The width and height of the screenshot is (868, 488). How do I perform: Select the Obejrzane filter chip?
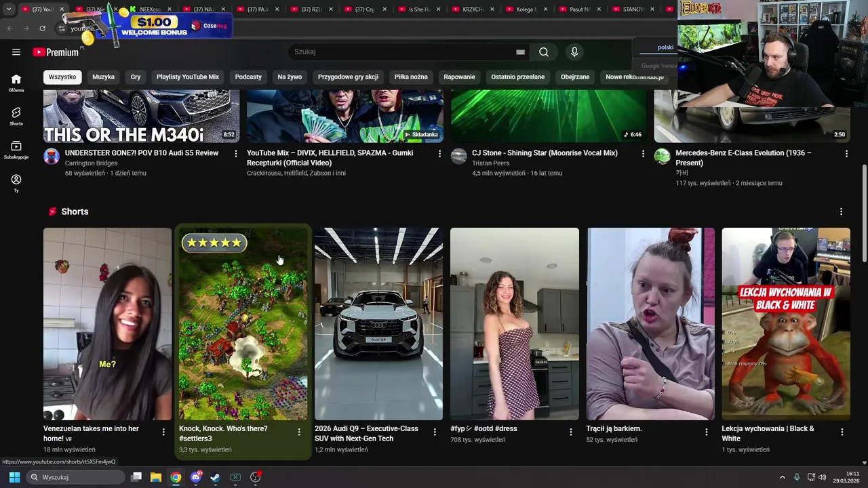pyautogui.click(x=575, y=77)
